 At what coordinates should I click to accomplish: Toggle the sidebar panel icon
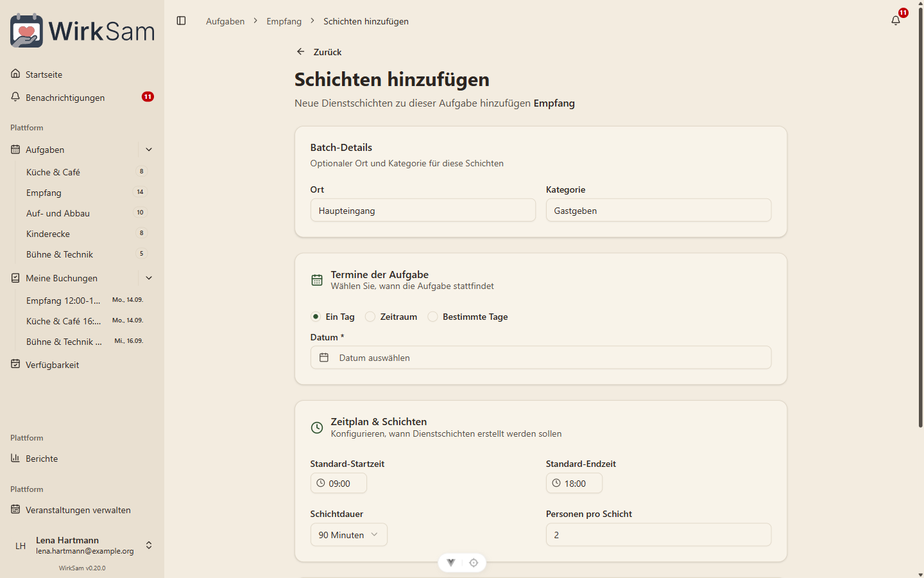pyautogui.click(x=181, y=21)
